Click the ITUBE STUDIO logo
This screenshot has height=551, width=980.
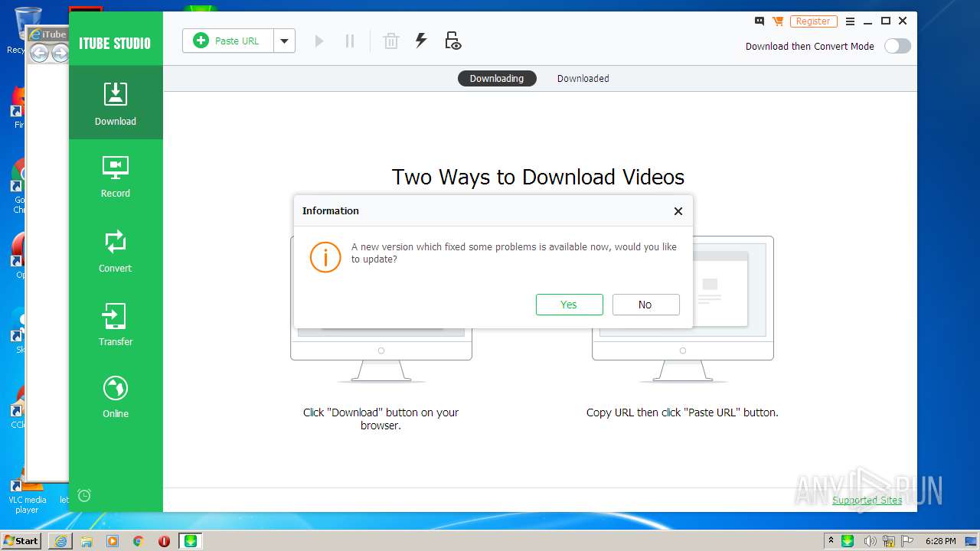[115, 43]
